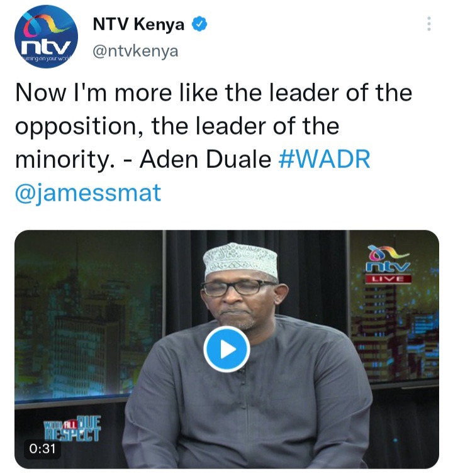
Task: Click the "Aden Duale" name in tweet
Action: point(205,158)
